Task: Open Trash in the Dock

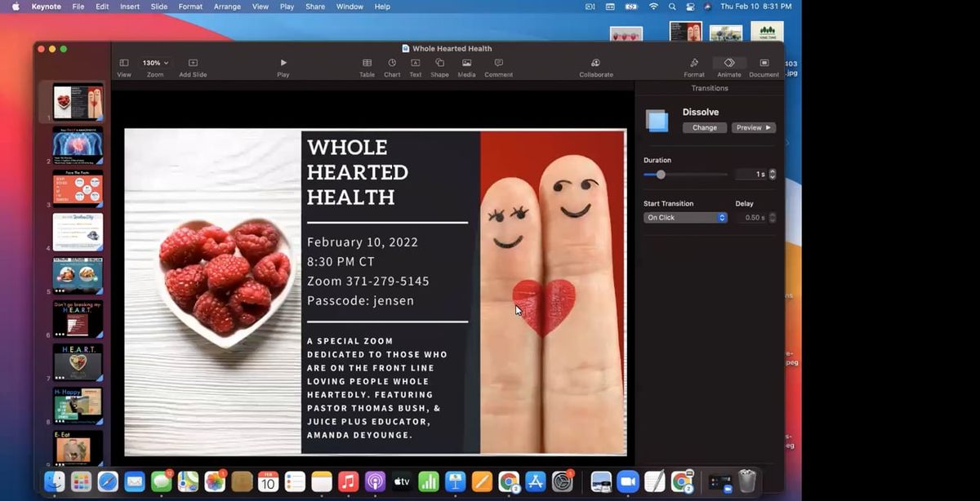Action: click(747, 481)
